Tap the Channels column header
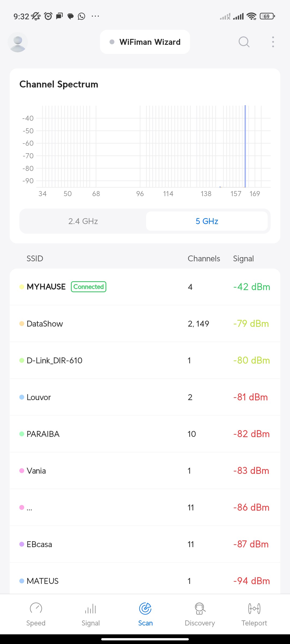290x644 pixels. (204, 258)
